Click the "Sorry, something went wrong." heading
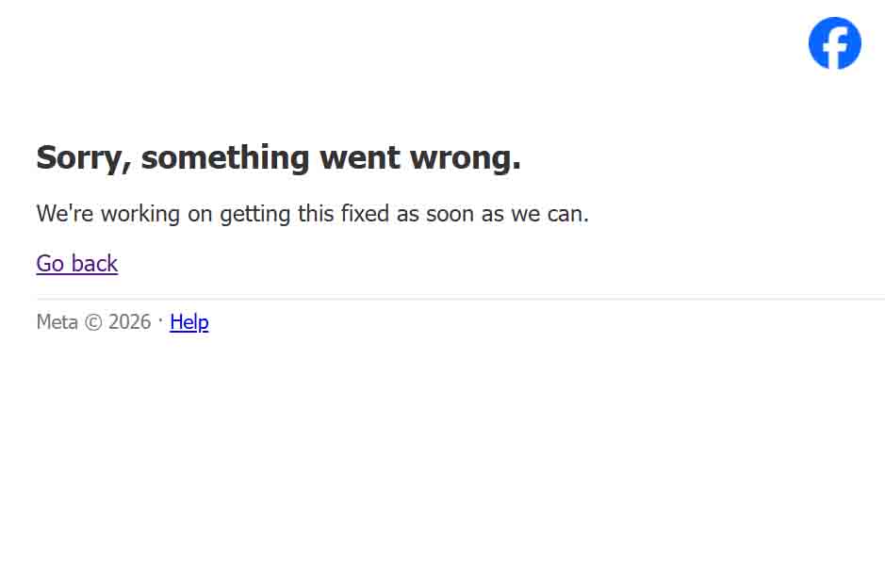This screenshot has height=588, width=885. coord(278,157)
